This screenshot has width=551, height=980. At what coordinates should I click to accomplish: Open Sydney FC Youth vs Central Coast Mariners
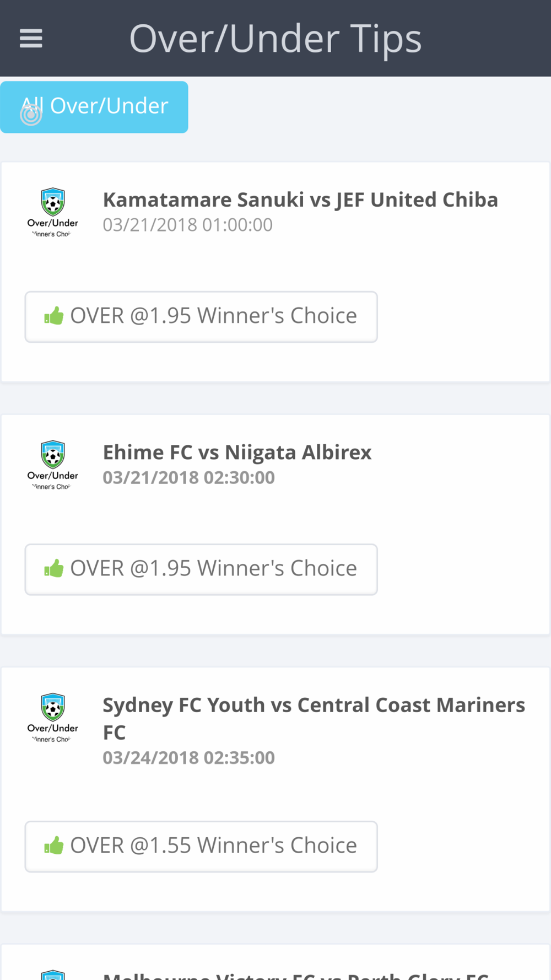[314, 718]
